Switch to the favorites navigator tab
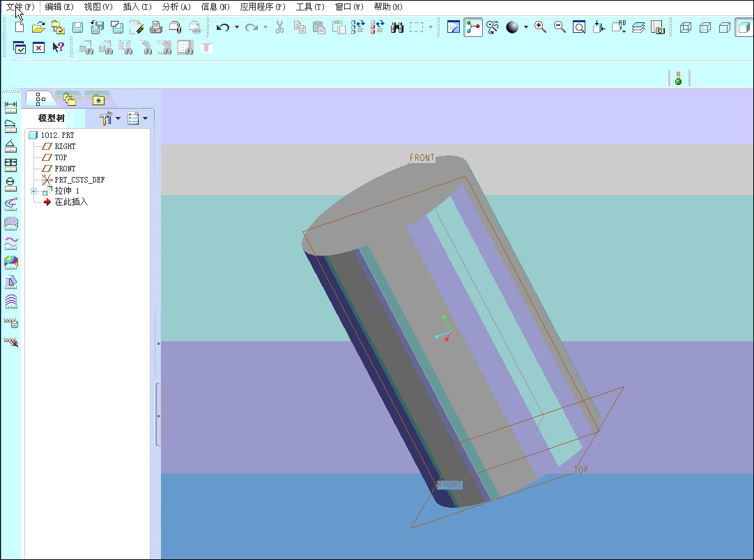The height and width of the screenshot is (560, 754). tap(98, 100)
